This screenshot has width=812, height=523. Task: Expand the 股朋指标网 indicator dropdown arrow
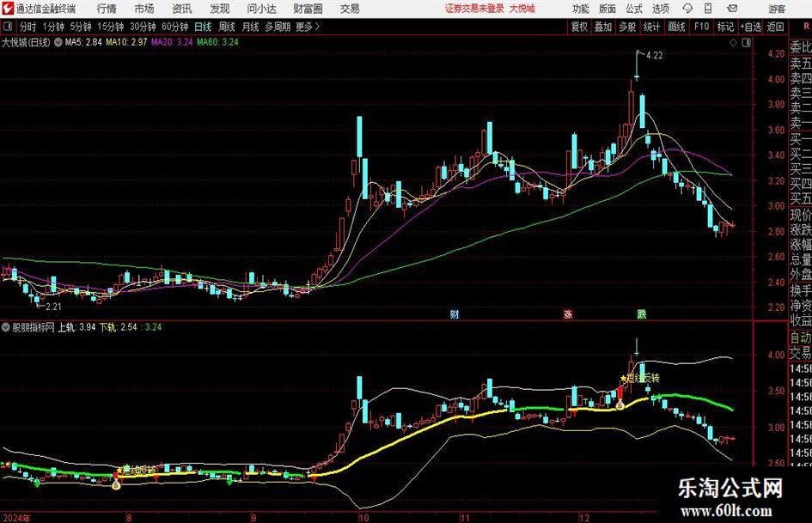coord(6,327)
